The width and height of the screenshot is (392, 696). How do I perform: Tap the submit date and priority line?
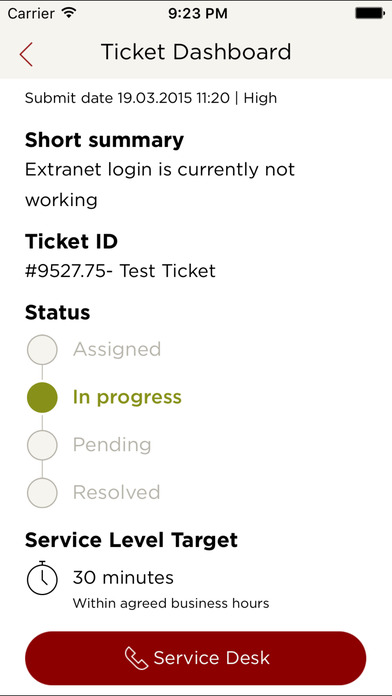point(151,98)
